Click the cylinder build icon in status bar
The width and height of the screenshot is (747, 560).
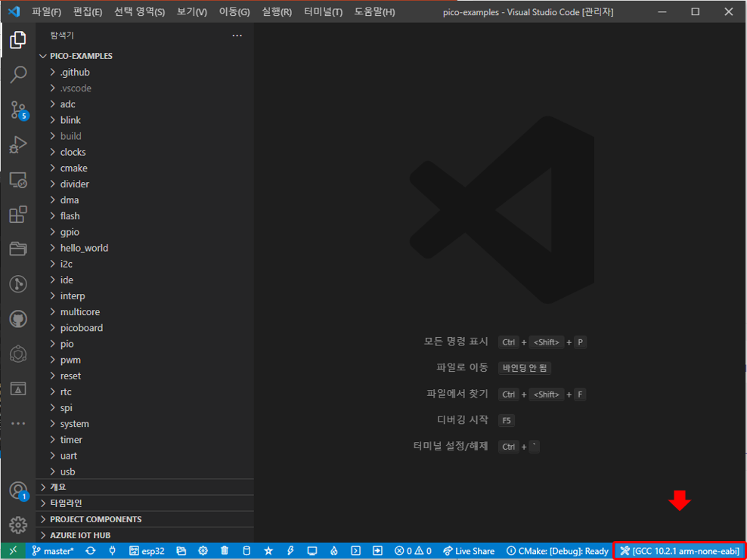pos(246,551)
